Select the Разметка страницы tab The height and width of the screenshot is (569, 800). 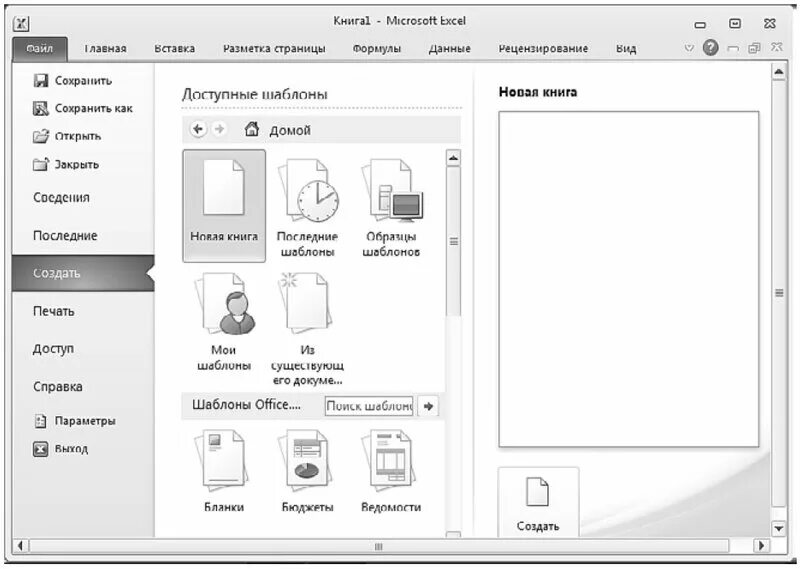[274, 49]
